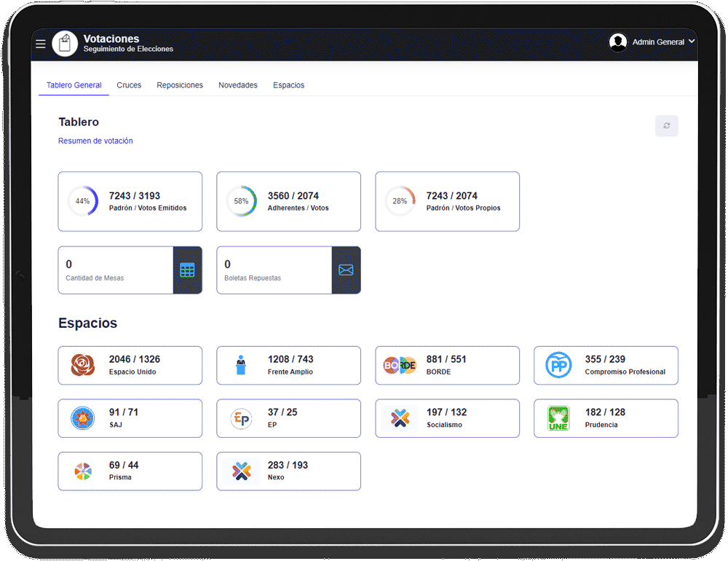Click the Nexo colored X logo
Screen dimensions: 728x561
click(242, 471)
